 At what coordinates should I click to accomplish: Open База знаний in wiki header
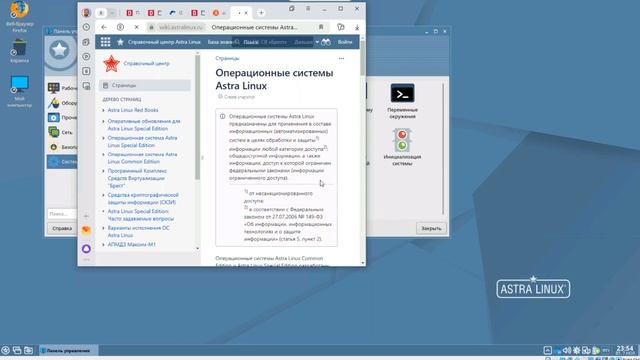coord(220,42)
